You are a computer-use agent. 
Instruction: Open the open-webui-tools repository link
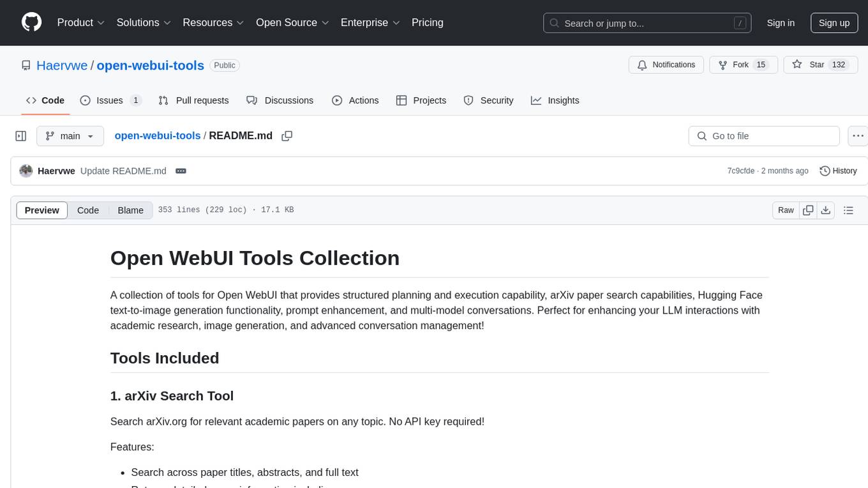pyautogui.click(x=150, y=65)
